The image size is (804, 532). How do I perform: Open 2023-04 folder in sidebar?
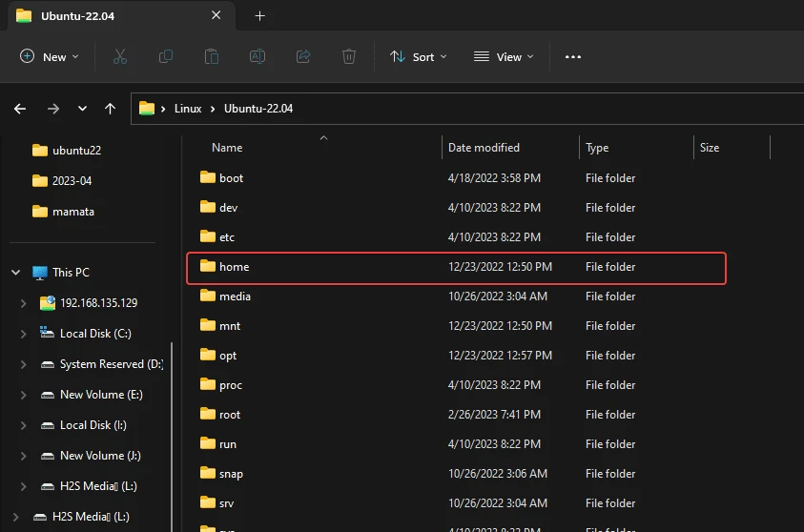pyautogui.click(x=62, y=181)
